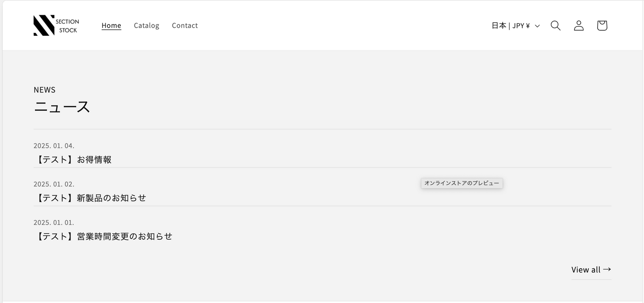Open the 【テスト】営業時間変更のお知らせ article

tap(103, 236)
